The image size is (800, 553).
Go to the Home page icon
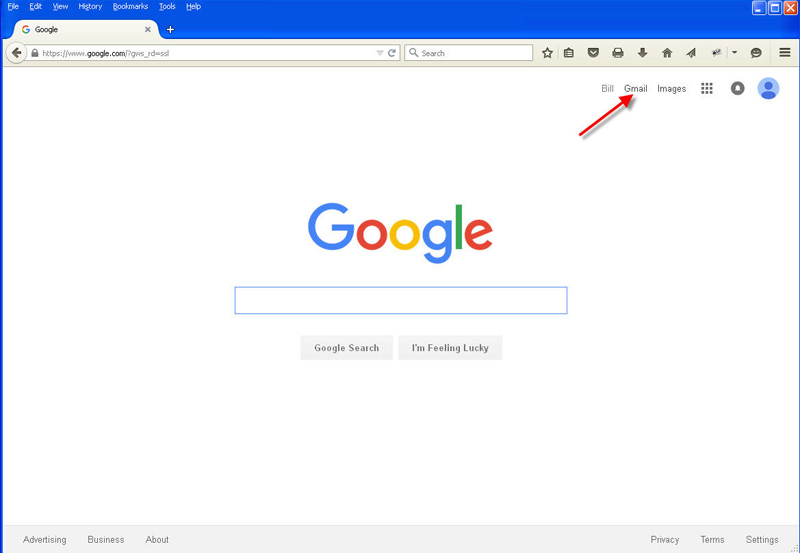[667, 53]
